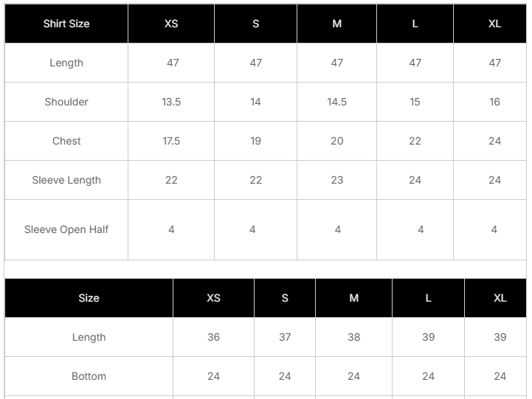Image resolution: width=532 pixels, height=399 pixels.
Task: Select the length value 38 in second table
Action: tap(354, 337)
